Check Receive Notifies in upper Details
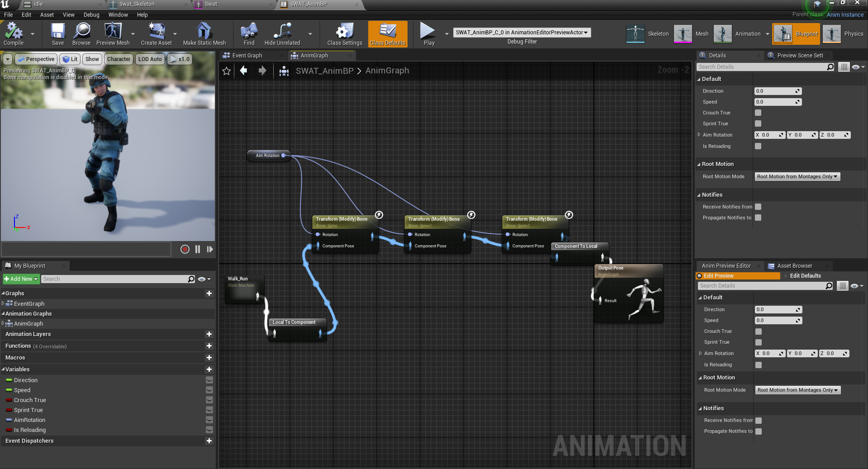 [758, 207]
